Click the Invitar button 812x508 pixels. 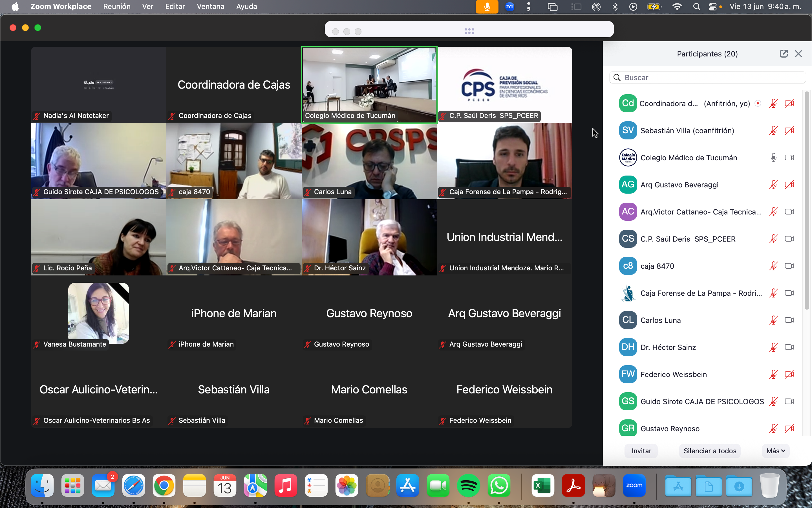641,451
